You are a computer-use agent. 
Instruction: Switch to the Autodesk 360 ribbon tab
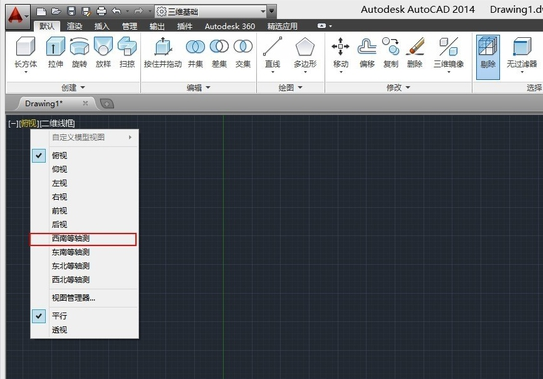click(x=230, y=26)
